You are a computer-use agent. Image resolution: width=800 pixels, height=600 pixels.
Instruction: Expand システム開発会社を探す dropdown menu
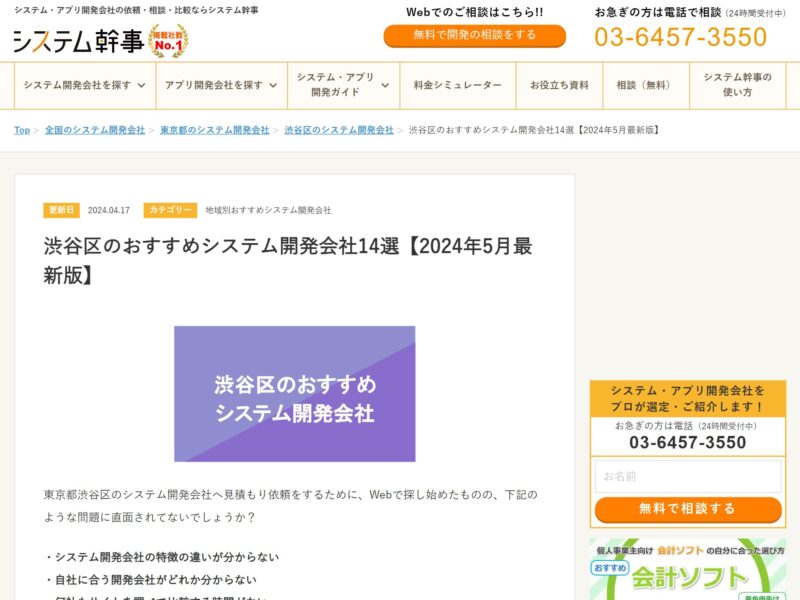click(x=85, y=85)
